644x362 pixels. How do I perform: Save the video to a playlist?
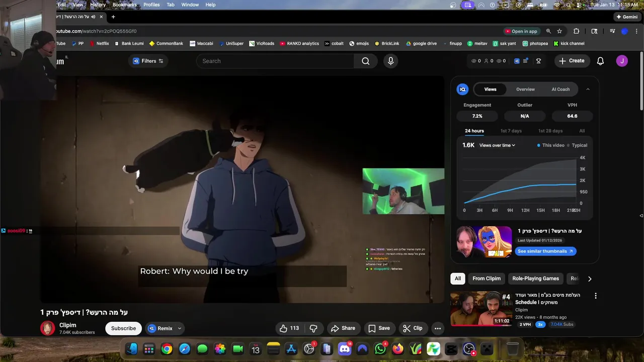pos(379,328)
